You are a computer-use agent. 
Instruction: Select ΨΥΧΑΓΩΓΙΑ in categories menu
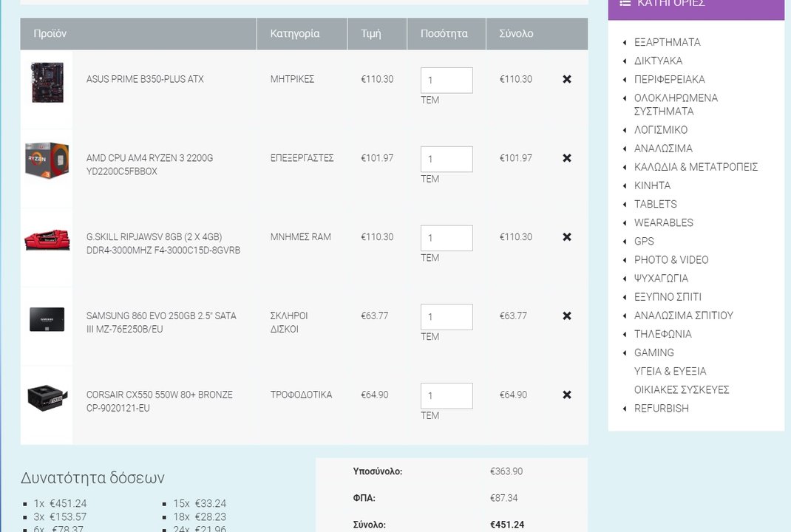(661, 279)
